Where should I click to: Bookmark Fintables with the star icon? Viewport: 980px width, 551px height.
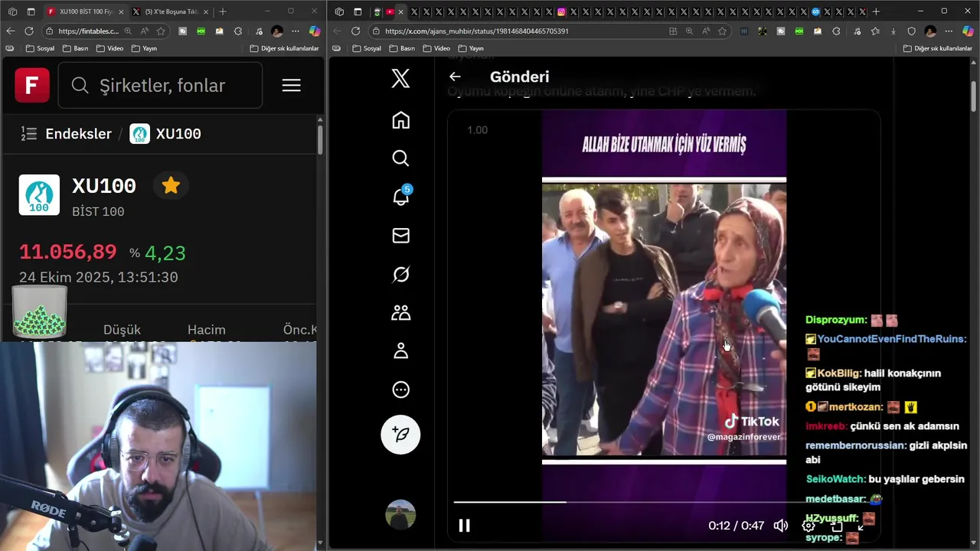(x=161, y=31)
